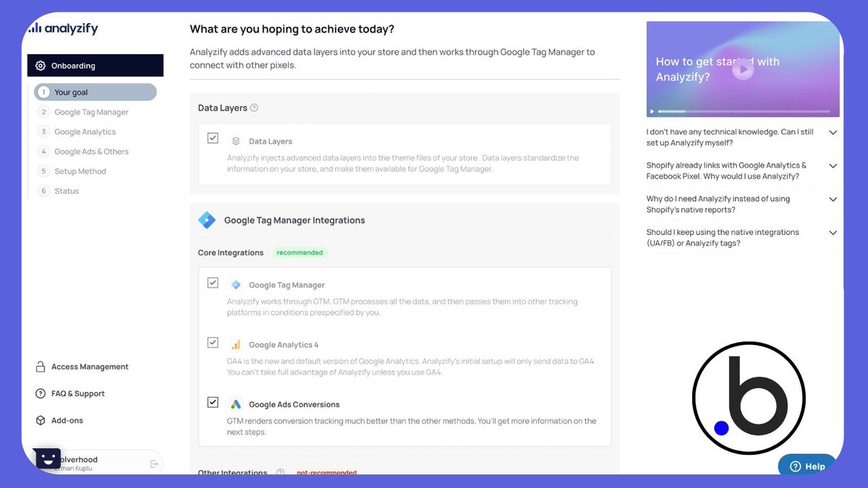Click the recommended badge

click(x=299, y=252)
